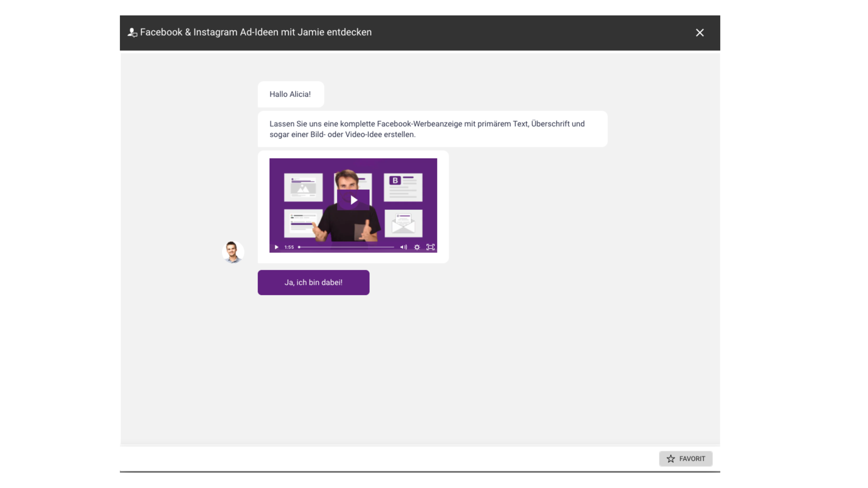
Task: Click the message starting "Lassen Sie uns eine komplette"
Action: click(432, 129)
